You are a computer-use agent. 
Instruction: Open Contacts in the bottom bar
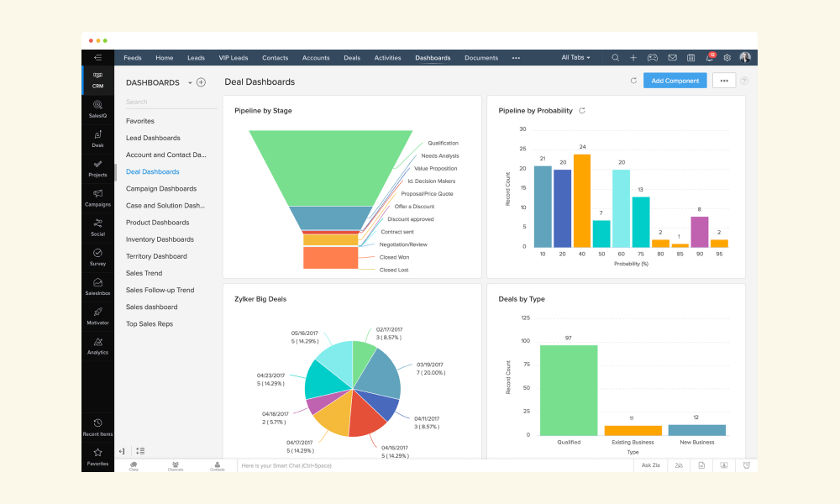tap(217, 466)
